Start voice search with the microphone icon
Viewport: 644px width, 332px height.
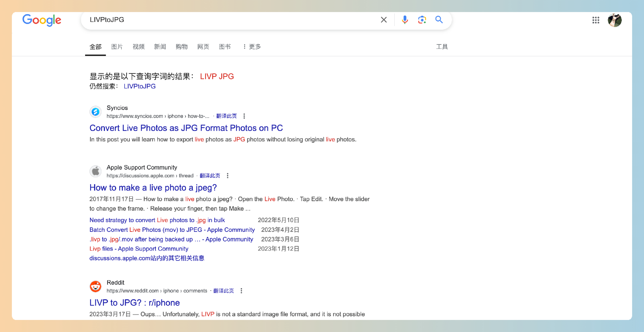405,20
